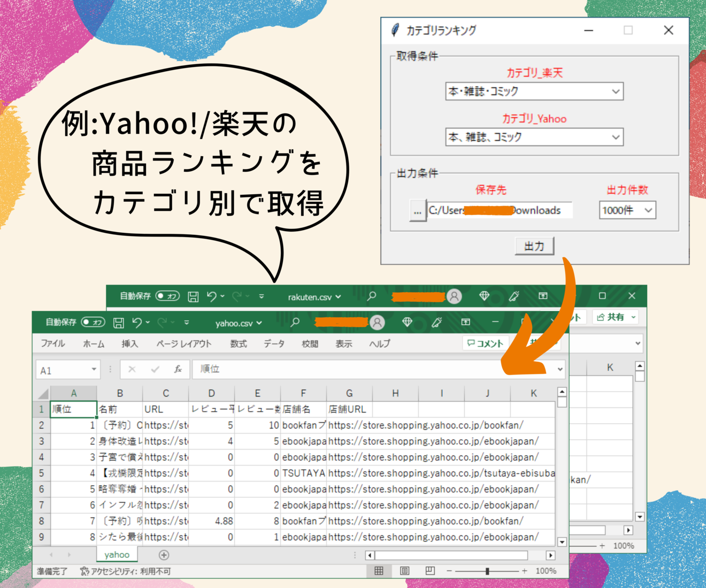706x588 pixels.
Task: Open the ヘルプ ribbon tab
Action: 380,343
